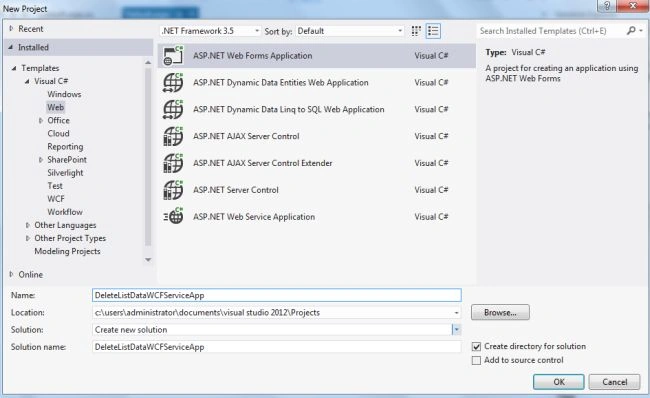The width and height of the screenshot is (650, 398).
Task: Click the template tree scroll up arrow
Action: (148, 63)
